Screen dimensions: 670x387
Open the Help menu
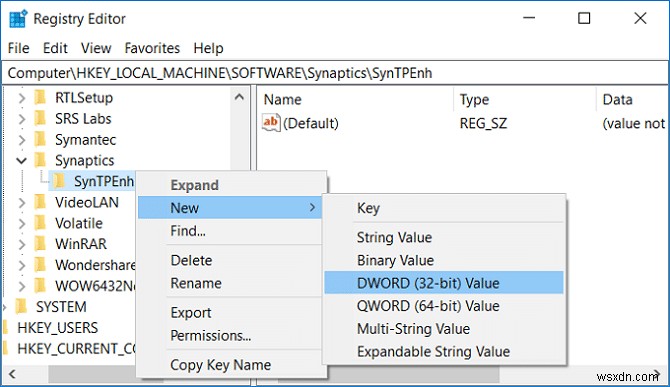point(208,48)
